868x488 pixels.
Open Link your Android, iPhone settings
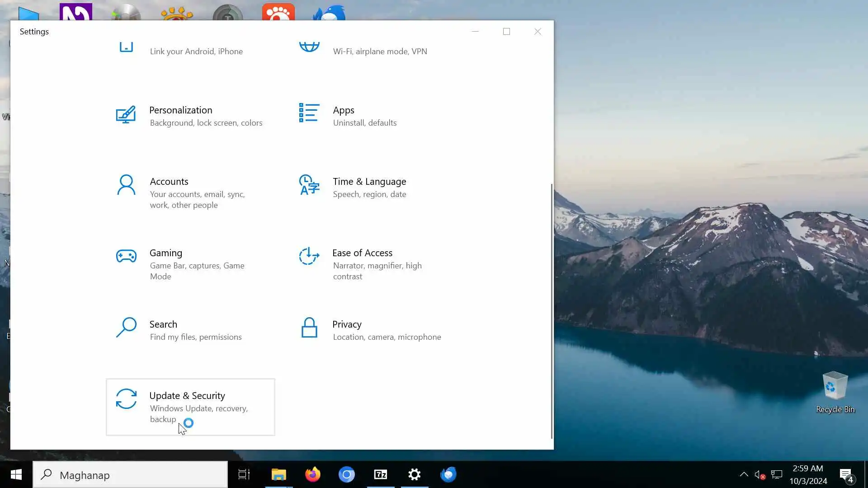pos(196,52)
